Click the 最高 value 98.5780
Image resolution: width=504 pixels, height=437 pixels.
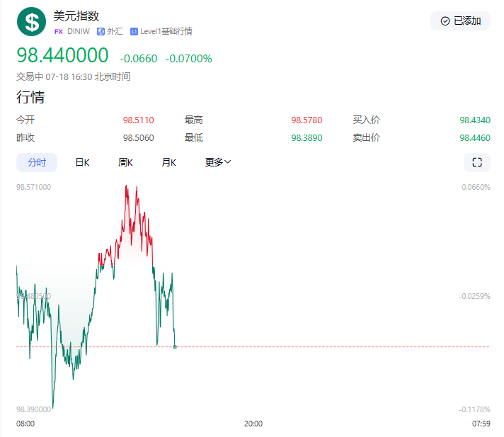[307, 120]
